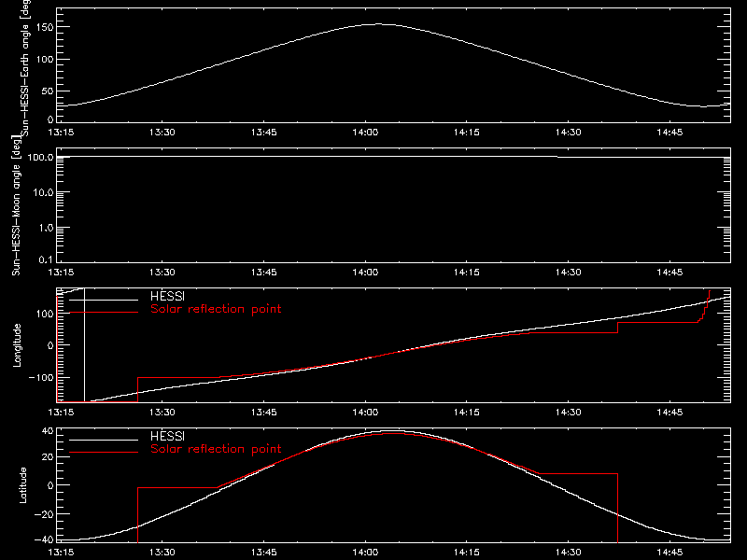747x560 pixels.
Task: Select HESSI legend label in Longitude plot
Action: click(167, 296)
